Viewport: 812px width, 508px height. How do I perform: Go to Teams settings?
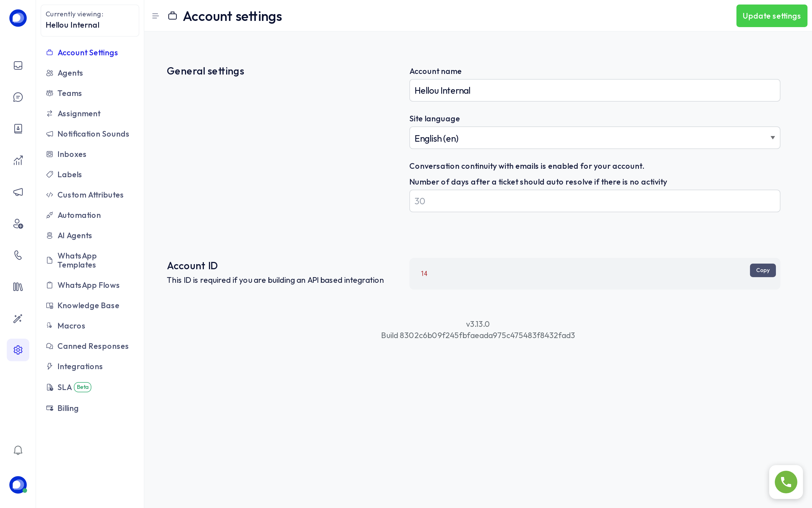69,93
